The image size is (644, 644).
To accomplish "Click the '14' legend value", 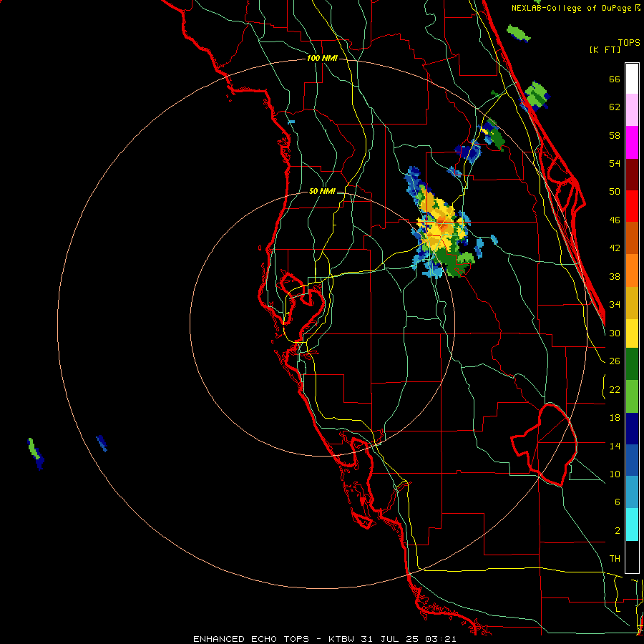I will [x=615, y=446].
